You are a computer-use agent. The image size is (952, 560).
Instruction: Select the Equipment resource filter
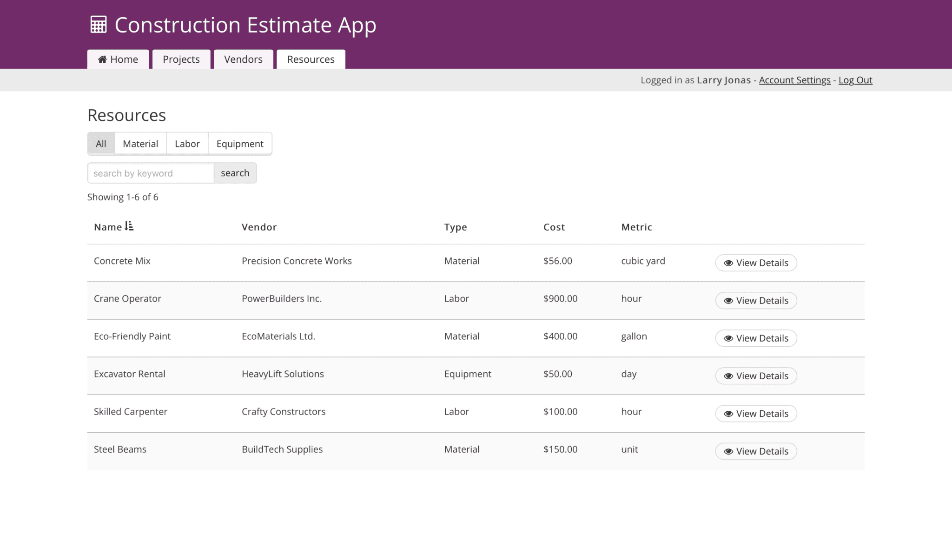click(240, 144)
